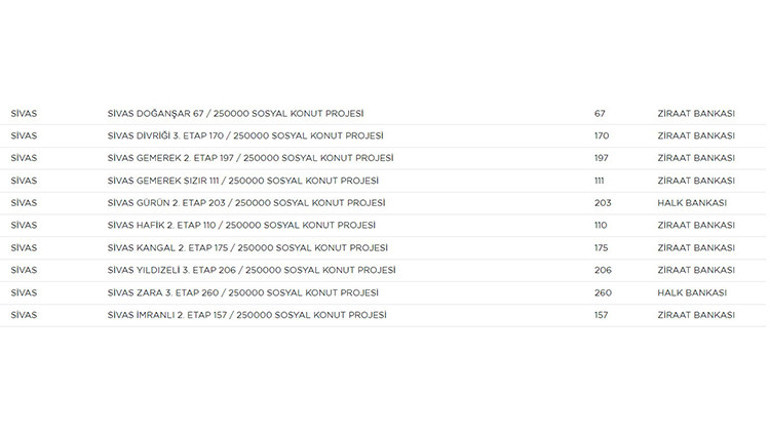
Task: Select Sivas Gürün 2. Etap 203 project
Action: click(245, 203)
